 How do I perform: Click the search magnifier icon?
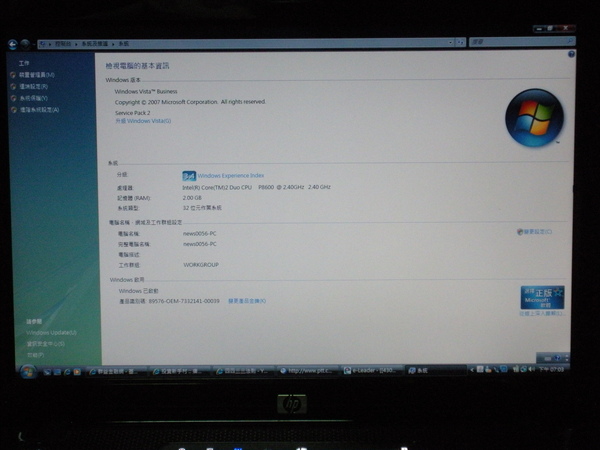[x=570, y=40]
